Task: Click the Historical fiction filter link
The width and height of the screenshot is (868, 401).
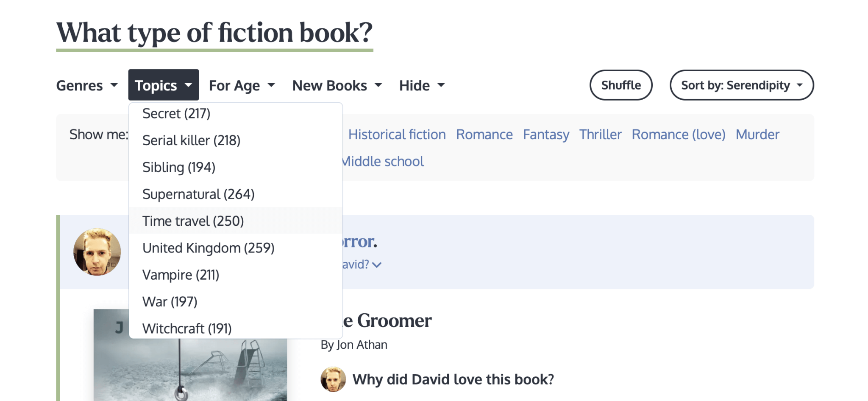Action: click(397, 134)
